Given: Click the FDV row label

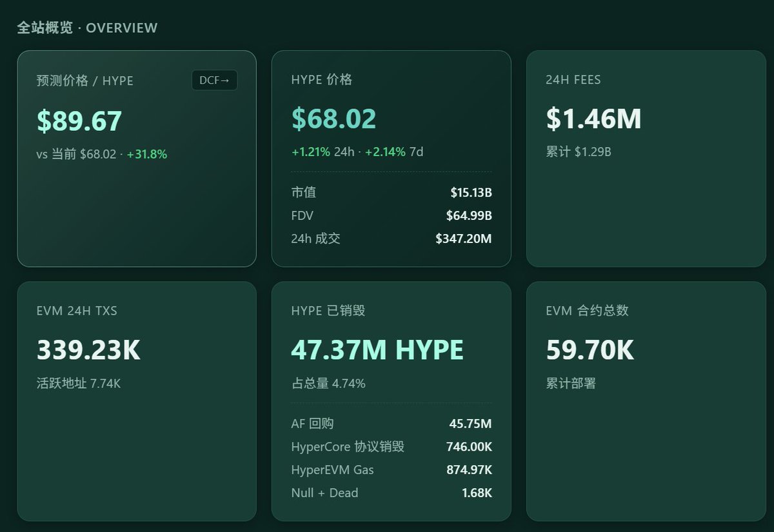Looking at the screenshot, I should click(x=303, y=215).
